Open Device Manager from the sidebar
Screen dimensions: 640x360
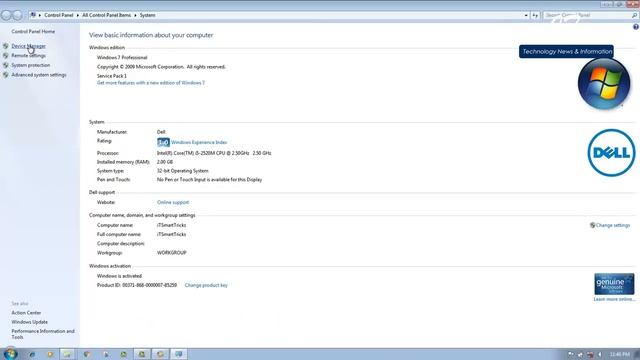28,46
